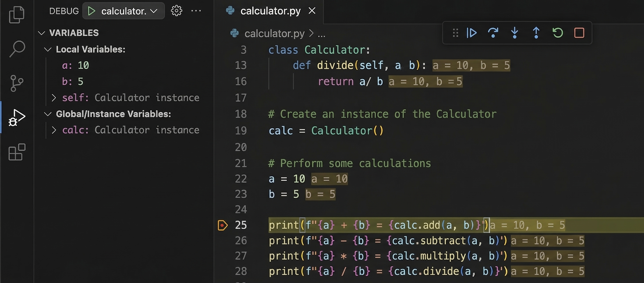Select local variable a: 10
This screenshot has width=644, height=283.
76,65
